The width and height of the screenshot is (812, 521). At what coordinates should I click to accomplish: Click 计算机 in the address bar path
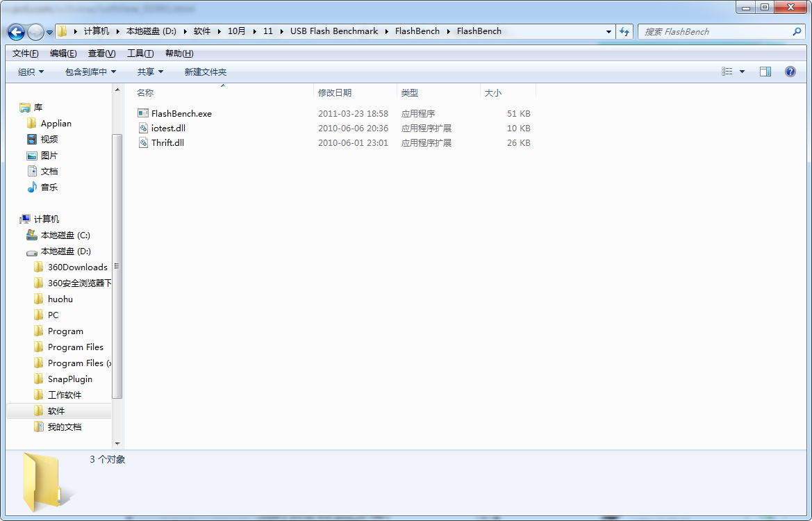97,31
